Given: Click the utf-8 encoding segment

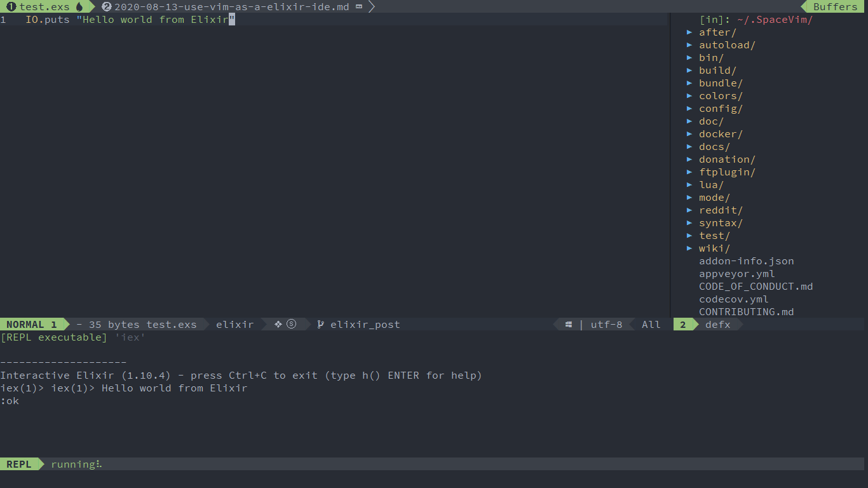Looking at the screenshot, I should pos(606,325).
